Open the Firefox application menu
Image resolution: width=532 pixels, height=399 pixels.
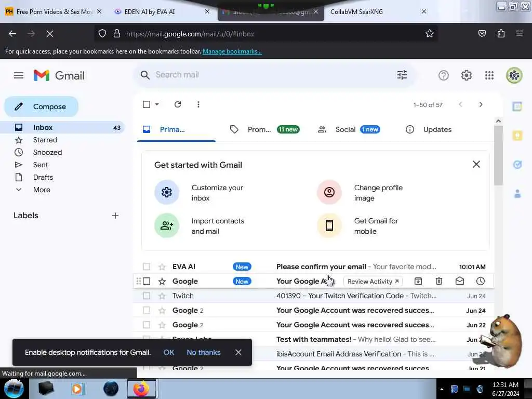520,34
